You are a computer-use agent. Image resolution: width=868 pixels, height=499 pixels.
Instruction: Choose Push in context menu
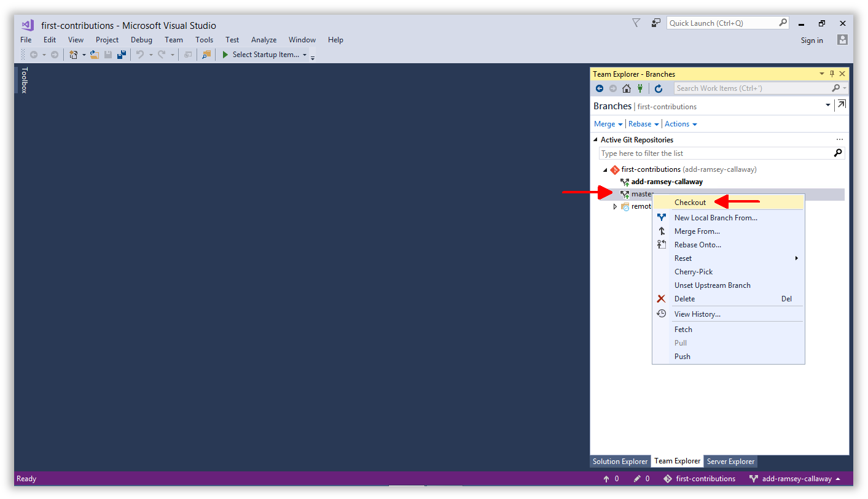point(728,357)
